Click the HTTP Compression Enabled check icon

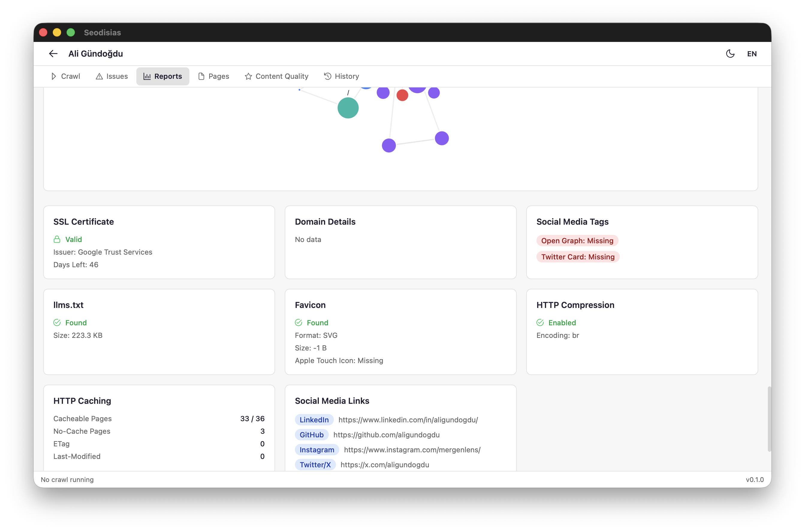tap(540, 323)
